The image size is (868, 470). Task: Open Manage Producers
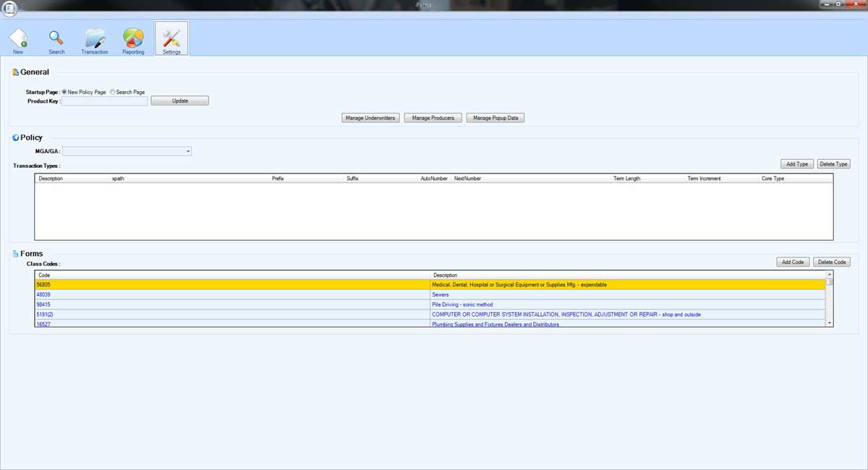[433, 118]
